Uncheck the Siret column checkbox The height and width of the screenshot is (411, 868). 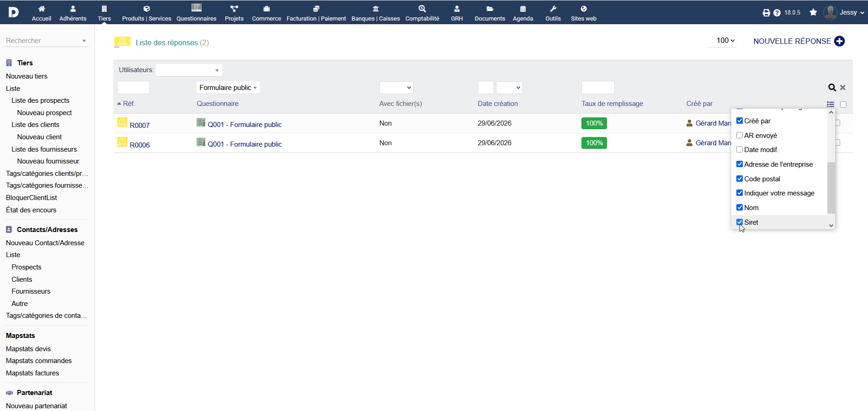coord(740,222)
